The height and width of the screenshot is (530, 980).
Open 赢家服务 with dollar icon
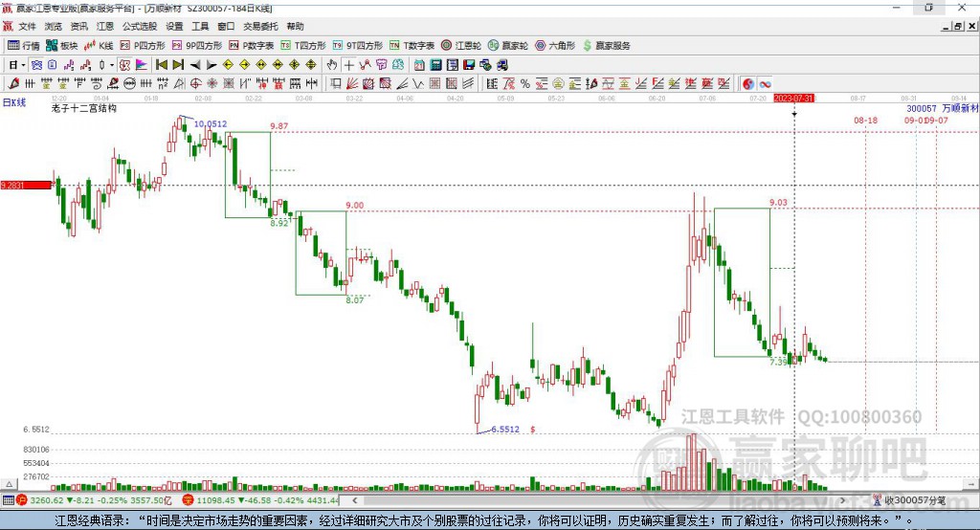click(x=606, y=46)
